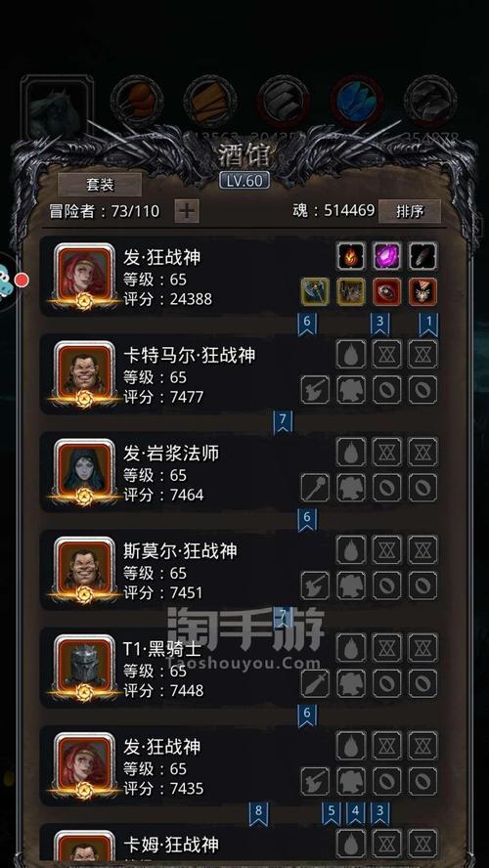Open the 发·岩浆法师 hero row

242,472
